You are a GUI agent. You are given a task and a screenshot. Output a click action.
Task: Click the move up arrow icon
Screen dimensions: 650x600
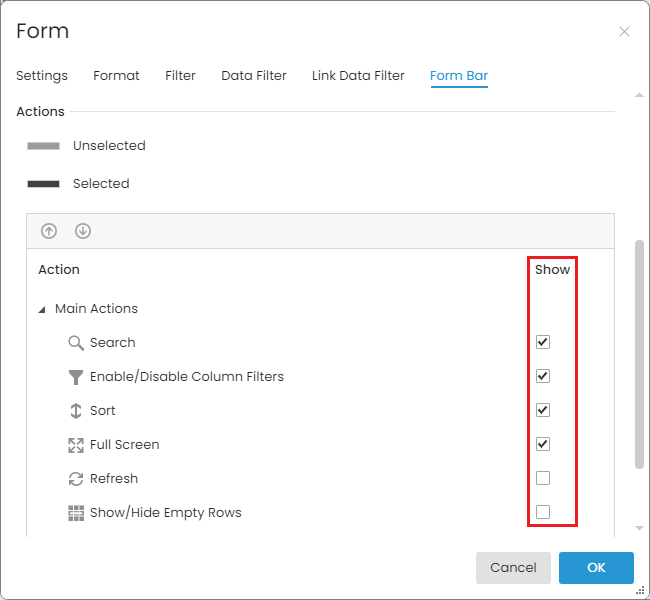pyautogui.click(x=49, y=231)
